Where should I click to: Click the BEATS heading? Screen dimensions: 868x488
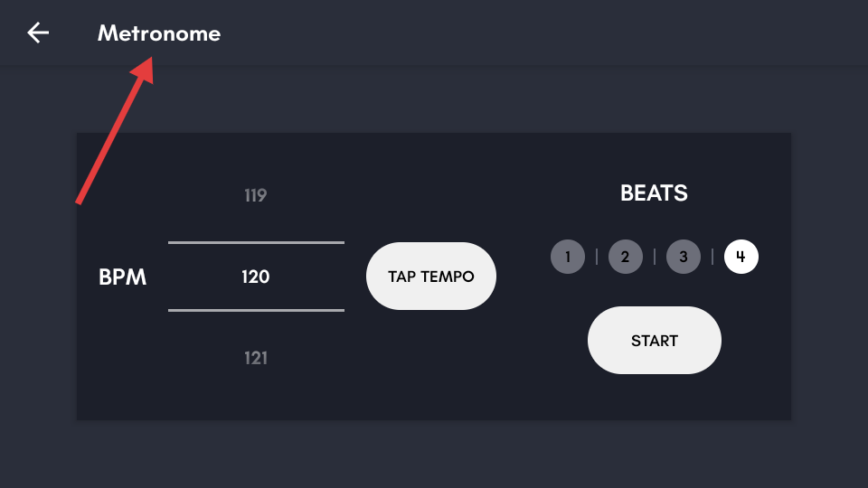tap(654, 193)
